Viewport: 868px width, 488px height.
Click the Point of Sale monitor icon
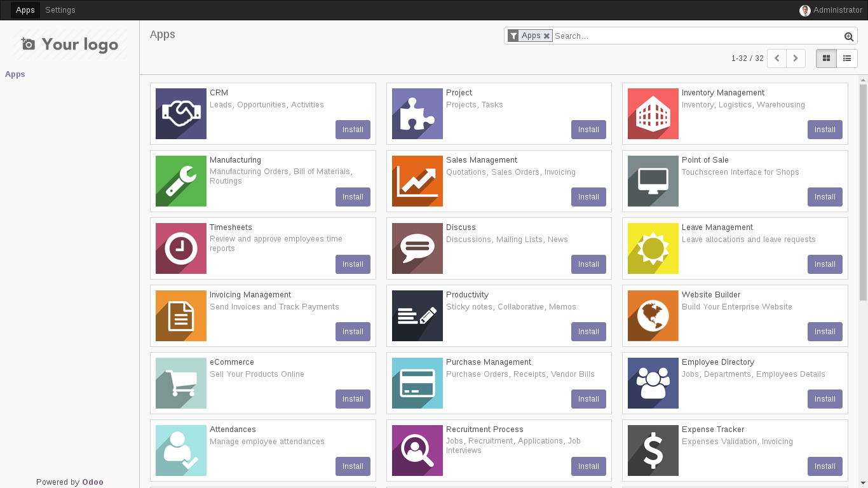pos(653,181)
